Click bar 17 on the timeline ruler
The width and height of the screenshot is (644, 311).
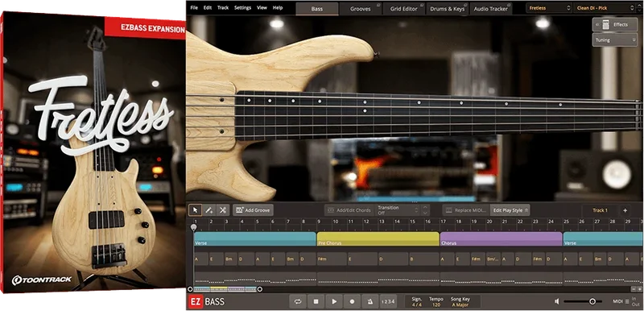tap(444, 222)
